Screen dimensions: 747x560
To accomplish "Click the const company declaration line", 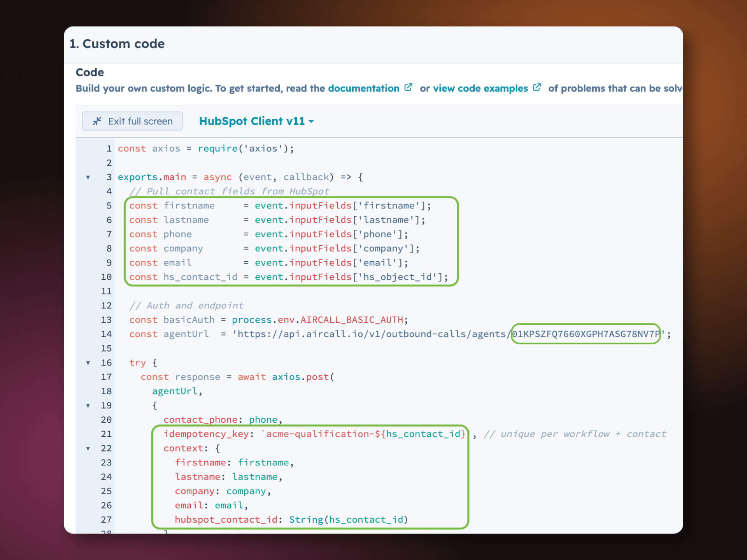I will click(275, 248).
